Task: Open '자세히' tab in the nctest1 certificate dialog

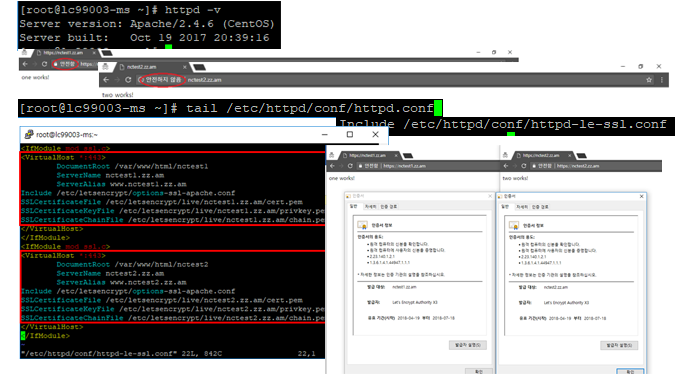Action: coord(370,206)
